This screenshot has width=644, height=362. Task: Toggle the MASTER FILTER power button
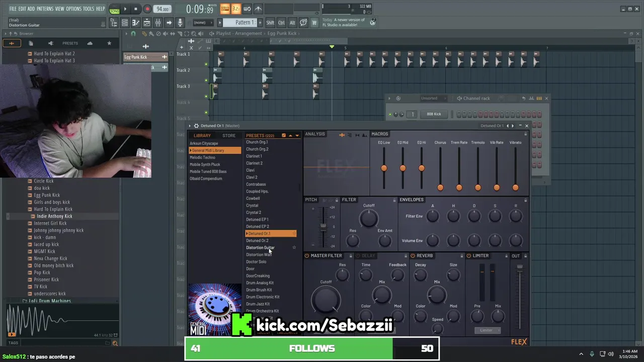(306, 256)
